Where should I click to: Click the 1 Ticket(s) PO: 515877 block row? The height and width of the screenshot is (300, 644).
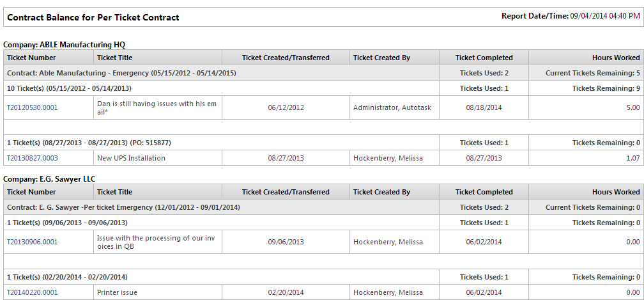(89, 143)
